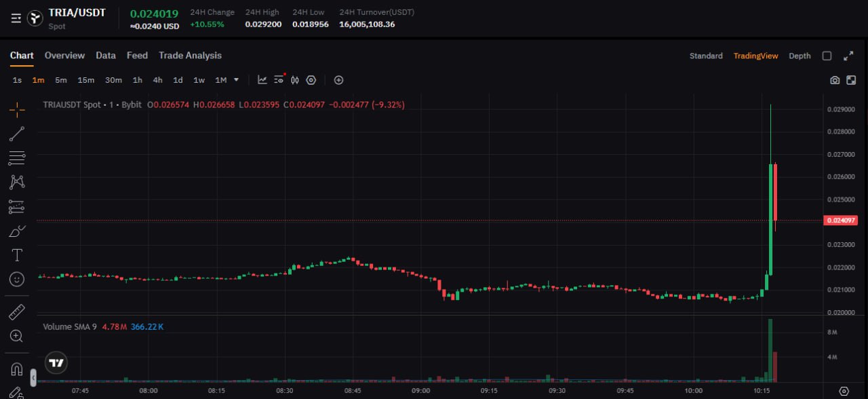Switch to the Depth chart view

(x=800, y=56)
